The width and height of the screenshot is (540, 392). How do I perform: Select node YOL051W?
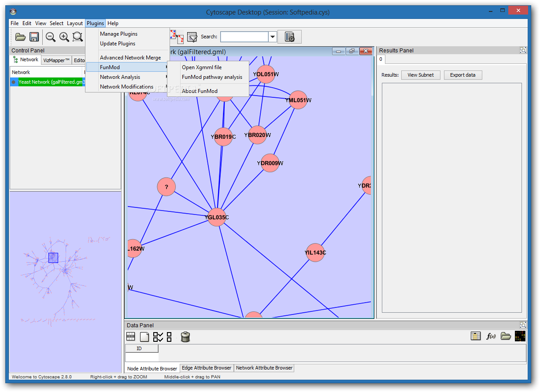pyautogui.click(x=266, y=74)
